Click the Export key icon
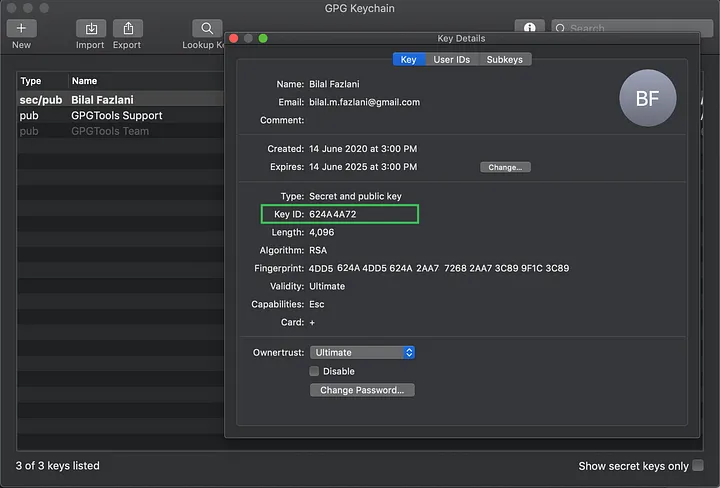The image size is (720, 488). click(127, 29)
